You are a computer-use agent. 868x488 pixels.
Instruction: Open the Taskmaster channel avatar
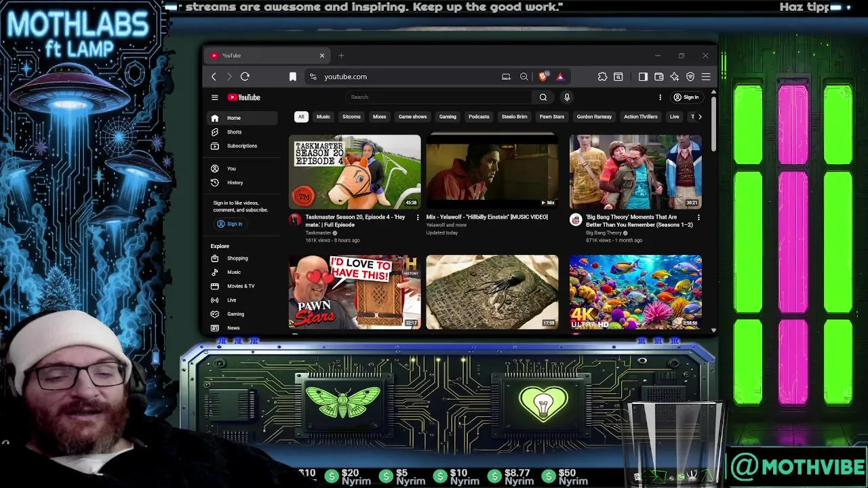click(295, 220)
